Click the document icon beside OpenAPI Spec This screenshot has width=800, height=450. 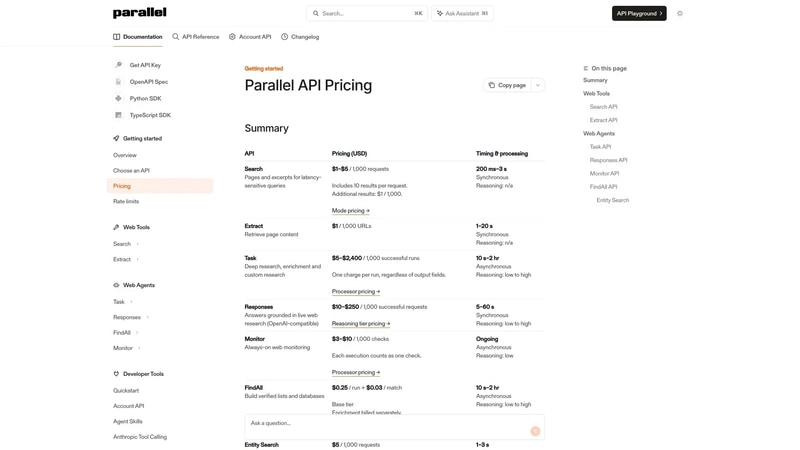pos(118,82)
